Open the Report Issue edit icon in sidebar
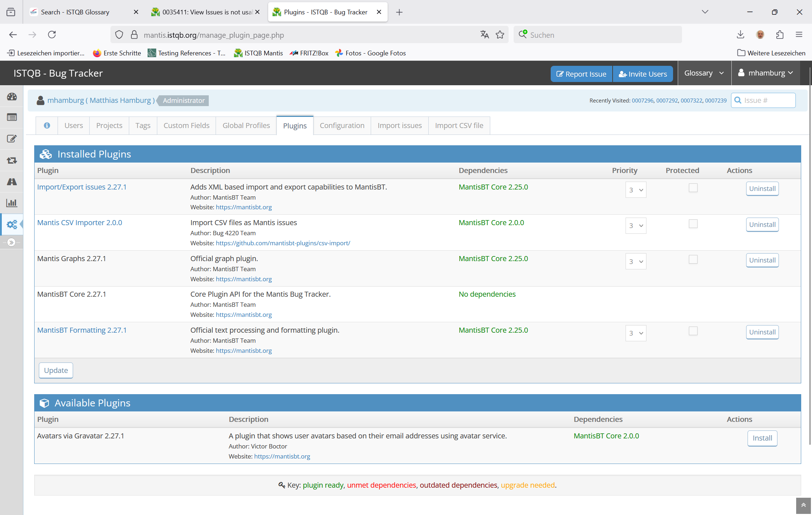812x515 pixels. 12,139
